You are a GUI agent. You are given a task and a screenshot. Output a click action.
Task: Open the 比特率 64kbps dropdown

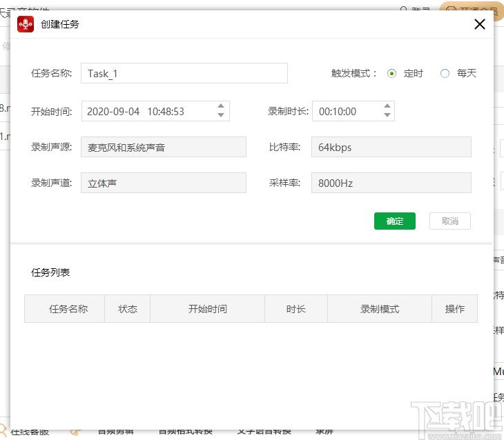tap(391, 147)
